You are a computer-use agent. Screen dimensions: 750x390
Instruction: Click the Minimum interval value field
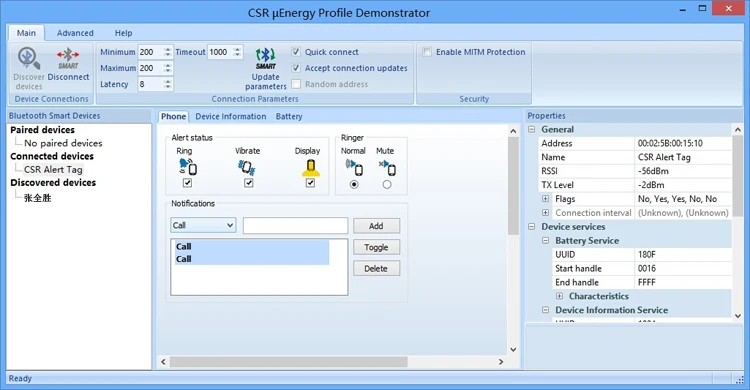(x=150, y=52)
